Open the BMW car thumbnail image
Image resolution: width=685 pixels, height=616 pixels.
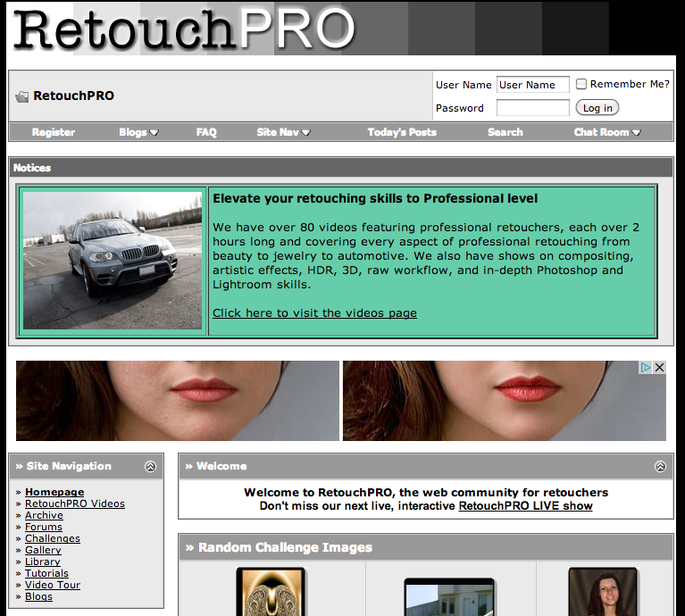coord(113,261)
